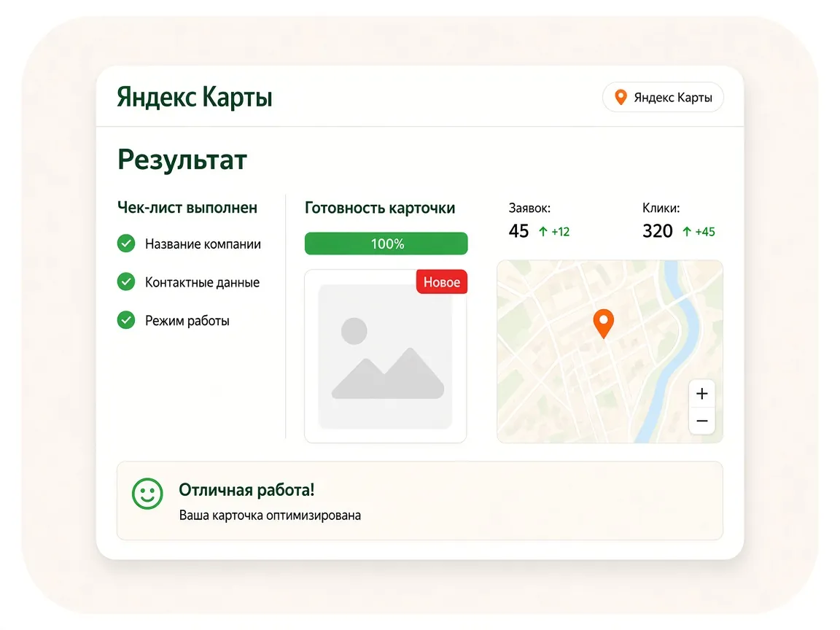Open the Яндекс Карты pill button
This screenshot has height=630, width=840.
pos(663,97)
